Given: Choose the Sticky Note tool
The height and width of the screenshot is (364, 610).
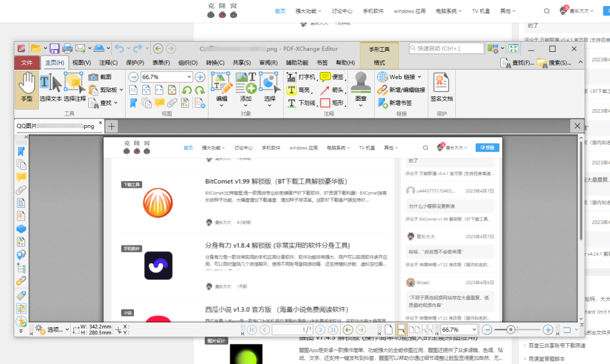Looking at the screenshot, I should tap(332, 77).
